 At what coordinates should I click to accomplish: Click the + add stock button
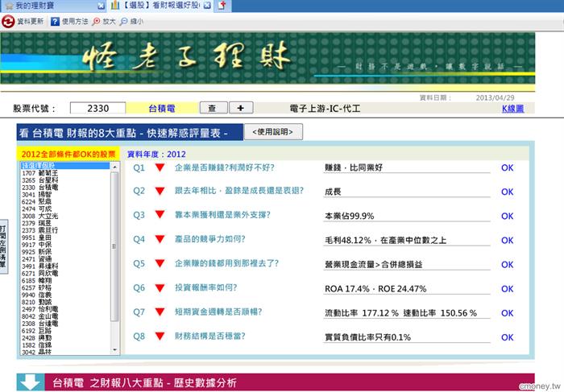(x=241, y=108)
